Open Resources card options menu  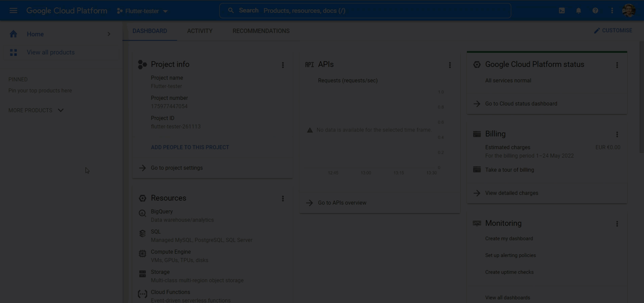tap(283, 199)
